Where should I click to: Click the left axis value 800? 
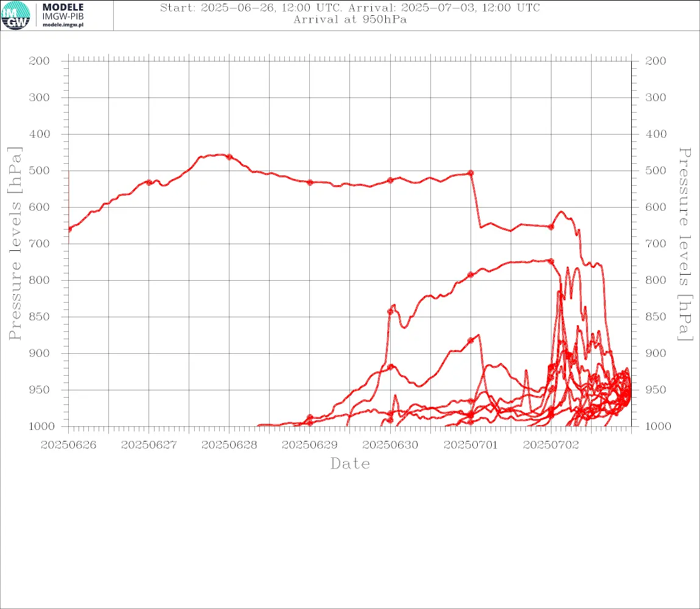[x=40, y=281]
